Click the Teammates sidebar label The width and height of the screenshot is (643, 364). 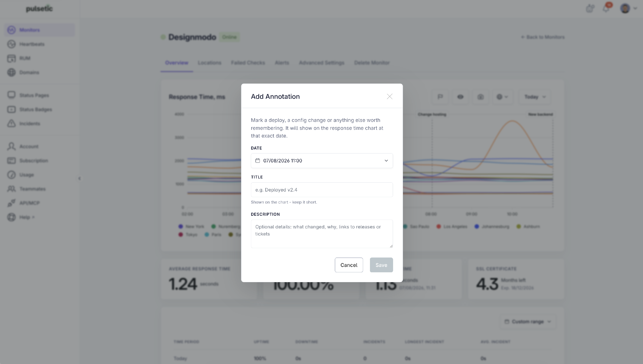tap(33, 189)
